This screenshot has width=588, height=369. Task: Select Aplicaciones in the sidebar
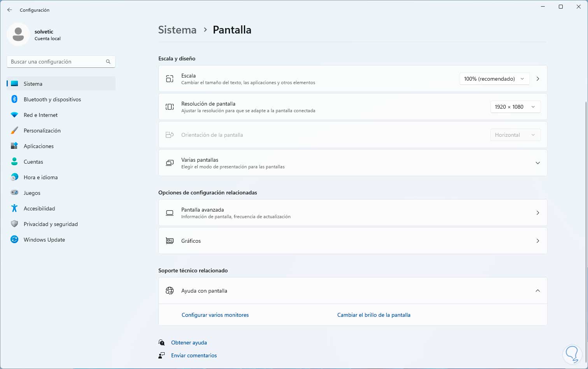pos(39,146)
